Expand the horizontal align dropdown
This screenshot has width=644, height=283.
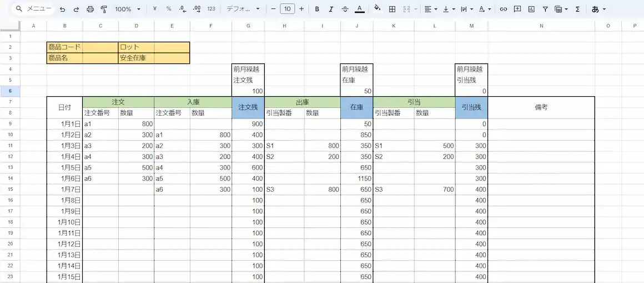[x=430, y=9]
